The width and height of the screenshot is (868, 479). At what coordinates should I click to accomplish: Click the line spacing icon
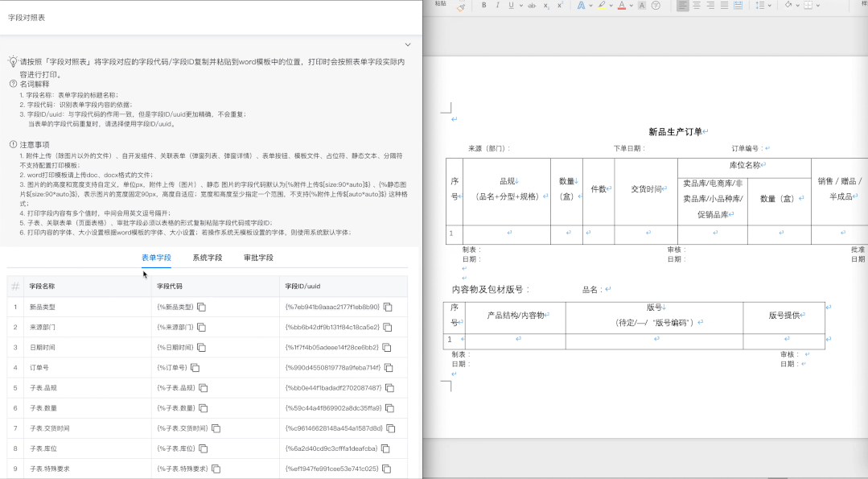(760, 5)
